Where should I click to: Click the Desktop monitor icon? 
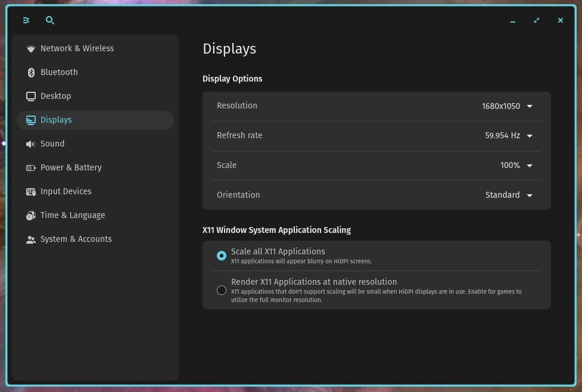coord(31,96)
